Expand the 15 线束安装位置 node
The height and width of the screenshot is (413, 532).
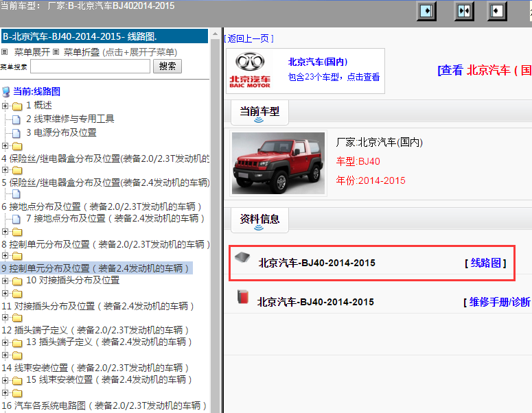click(5, 380)
